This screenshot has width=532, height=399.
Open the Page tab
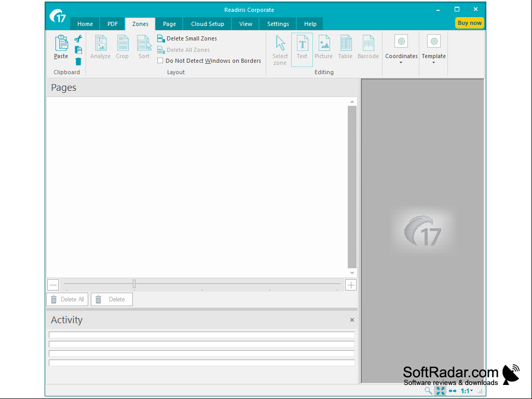click(x=169, y=24)
